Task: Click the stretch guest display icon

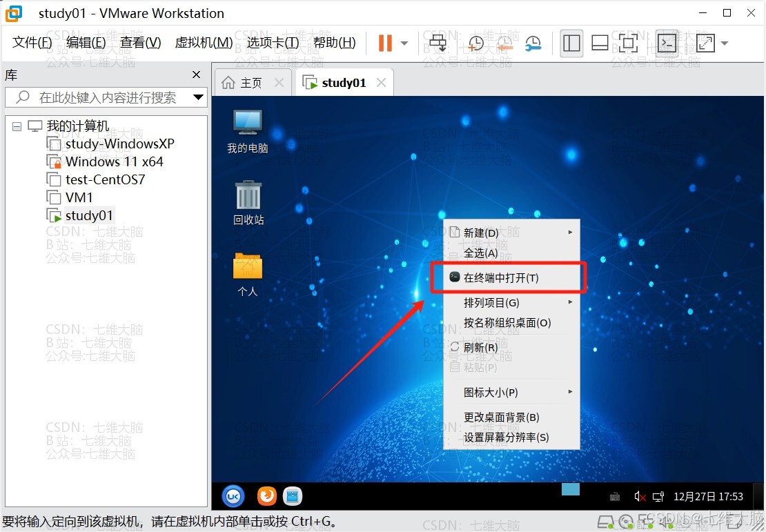Action: (705, 43)
